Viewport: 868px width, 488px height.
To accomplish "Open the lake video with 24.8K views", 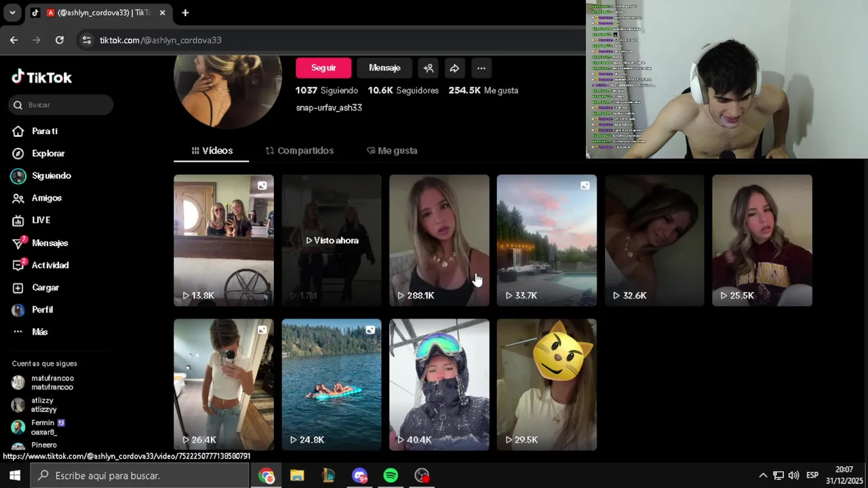I will [332, 385].
